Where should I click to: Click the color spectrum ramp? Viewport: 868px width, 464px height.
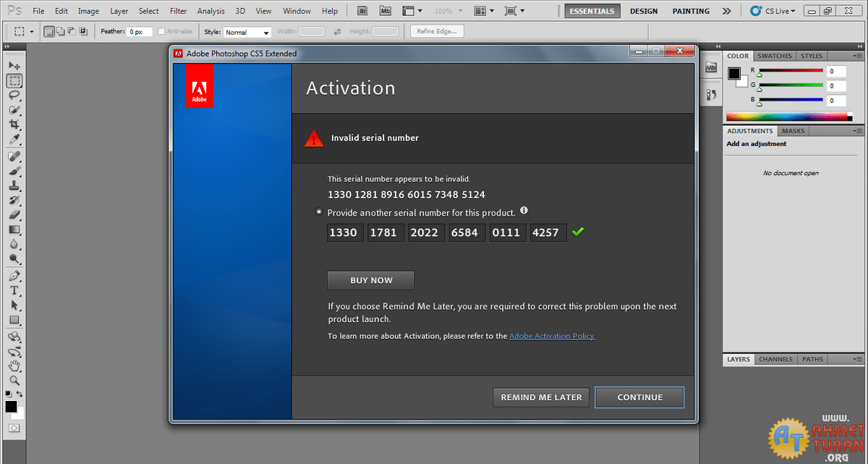coord(789,117)
